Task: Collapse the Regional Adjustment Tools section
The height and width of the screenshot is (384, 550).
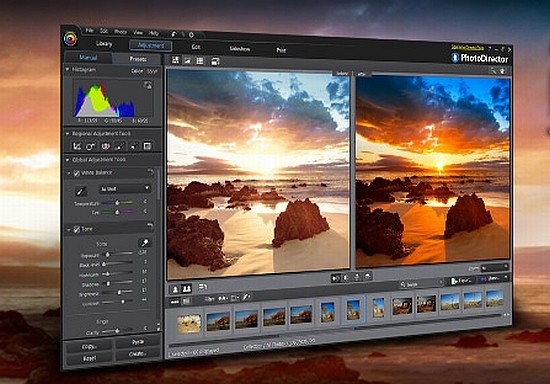Action: point(67,134)
